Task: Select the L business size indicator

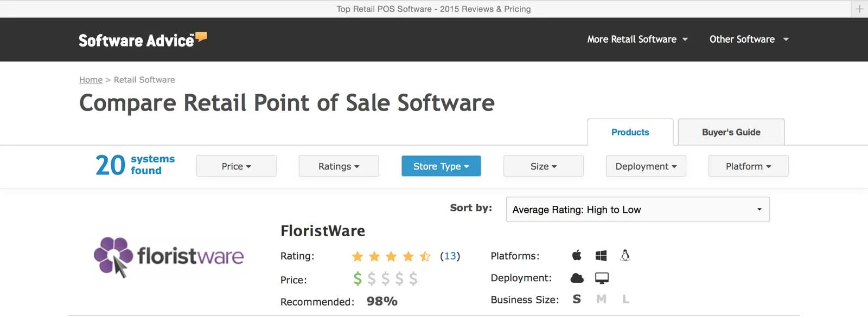Action: pos(626,299)
